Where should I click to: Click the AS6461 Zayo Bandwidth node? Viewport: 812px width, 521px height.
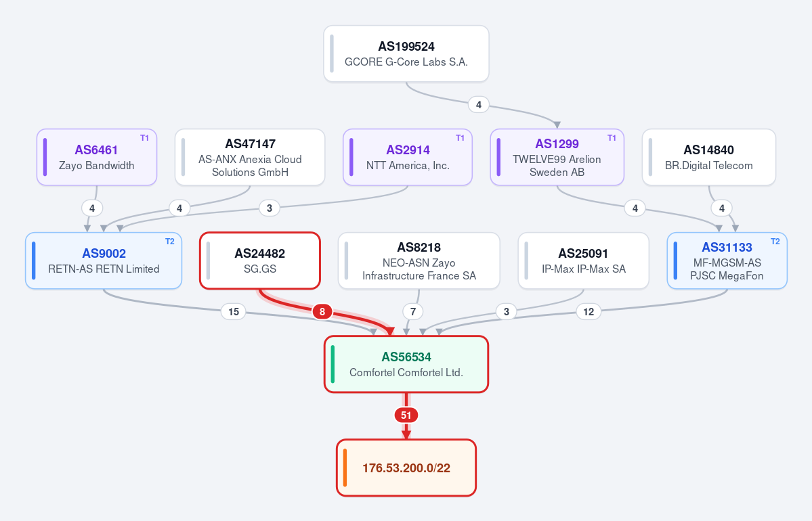(x=97, y=157)
